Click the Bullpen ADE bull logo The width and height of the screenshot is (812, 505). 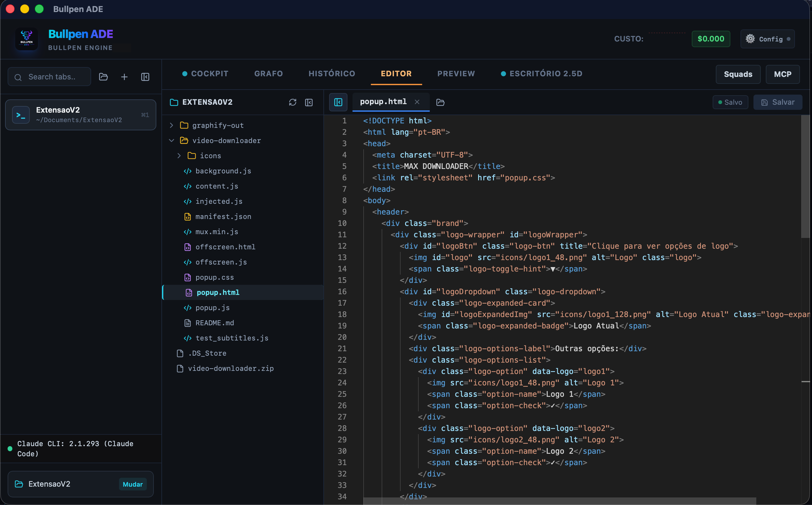click(26, 39)
